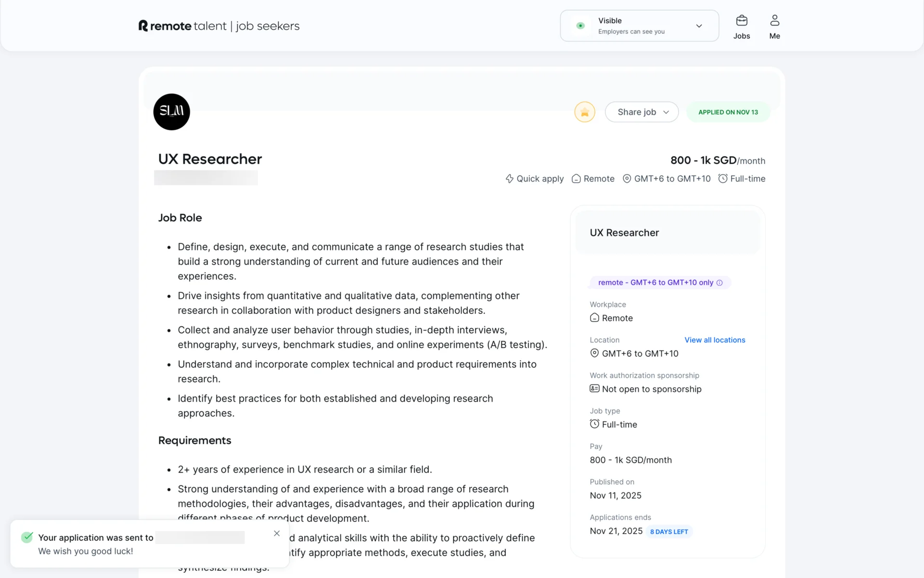
Task: Close the application sent notification
Action: 277,533
